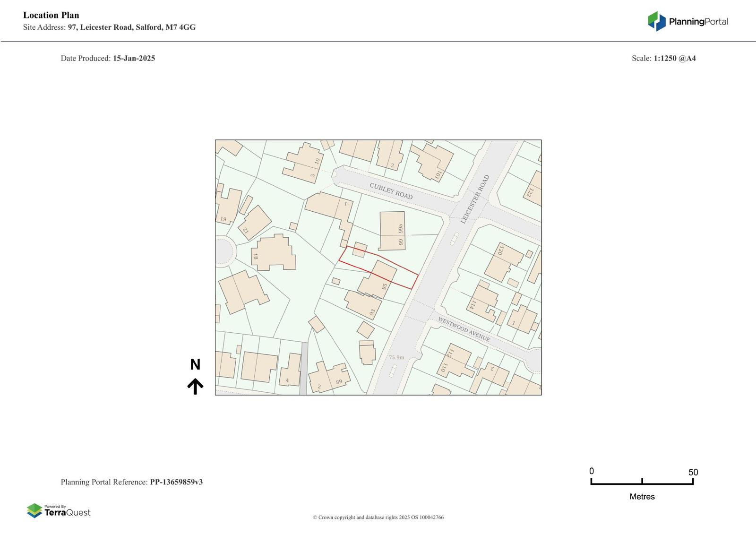Click the letter N above the arrow
Image resolution: width=756 pixels, height=535 pixels.
pos(195,364)
